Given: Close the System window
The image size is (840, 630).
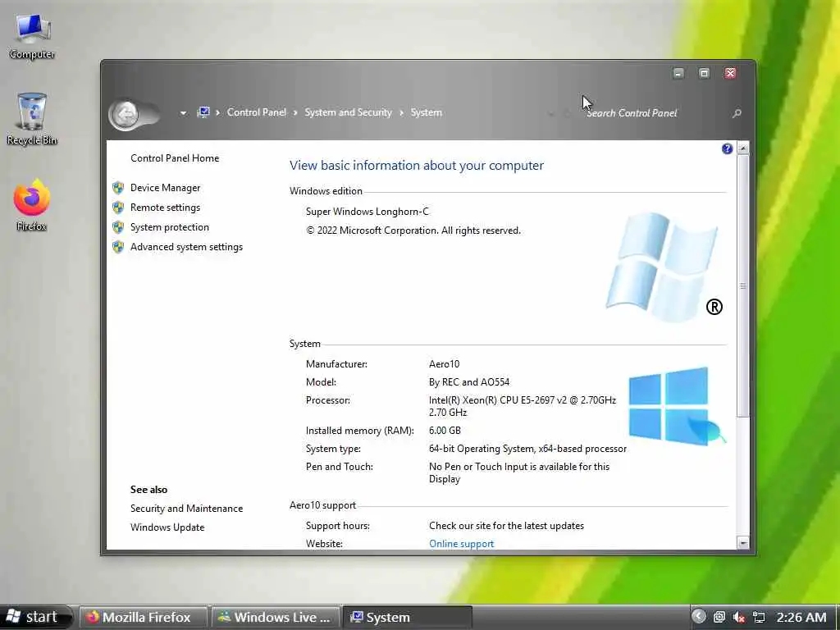Looking at the screenshot, I should coord(730,73).
